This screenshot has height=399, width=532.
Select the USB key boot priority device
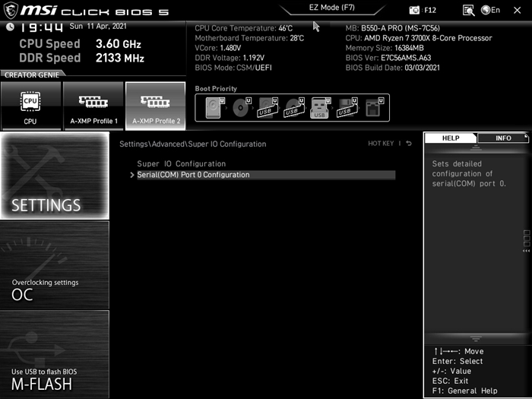coord(319,108)
